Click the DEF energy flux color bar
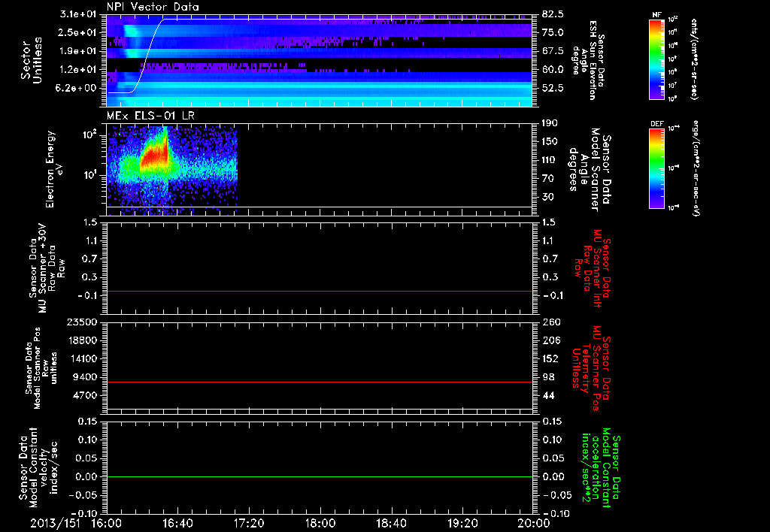 (x=656, y=168)
